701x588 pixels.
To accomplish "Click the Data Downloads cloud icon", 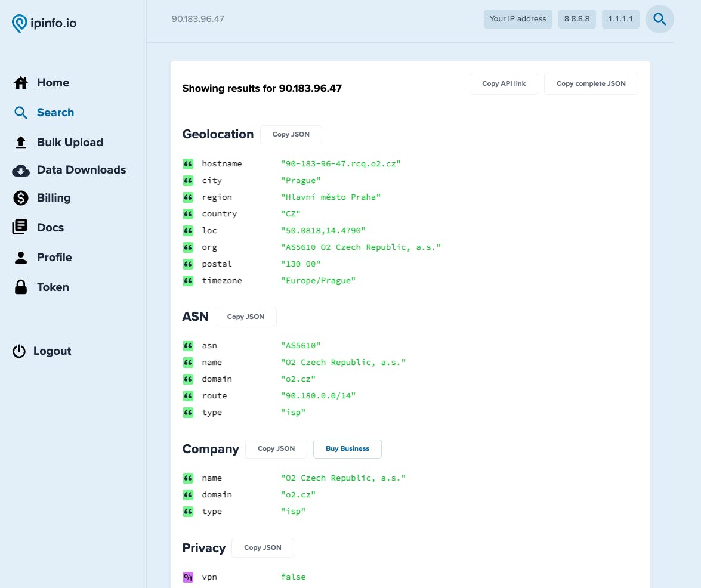I will pos(20,170).
